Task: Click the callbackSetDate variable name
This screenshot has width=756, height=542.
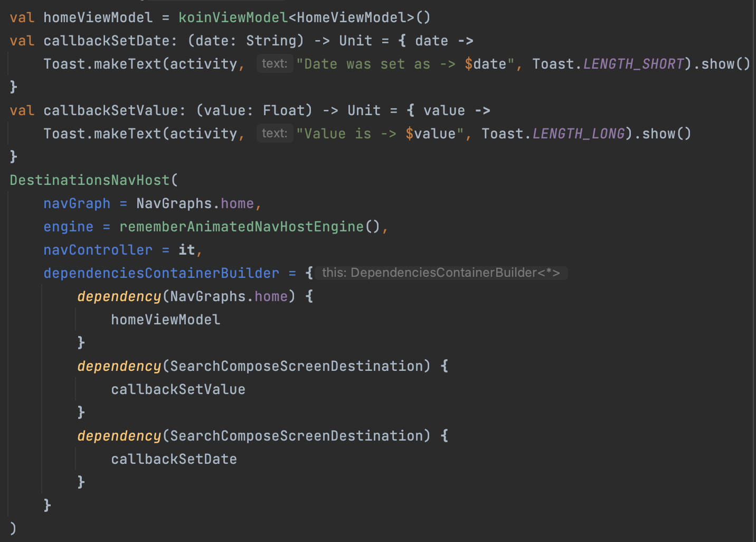Action: point(108,40)
